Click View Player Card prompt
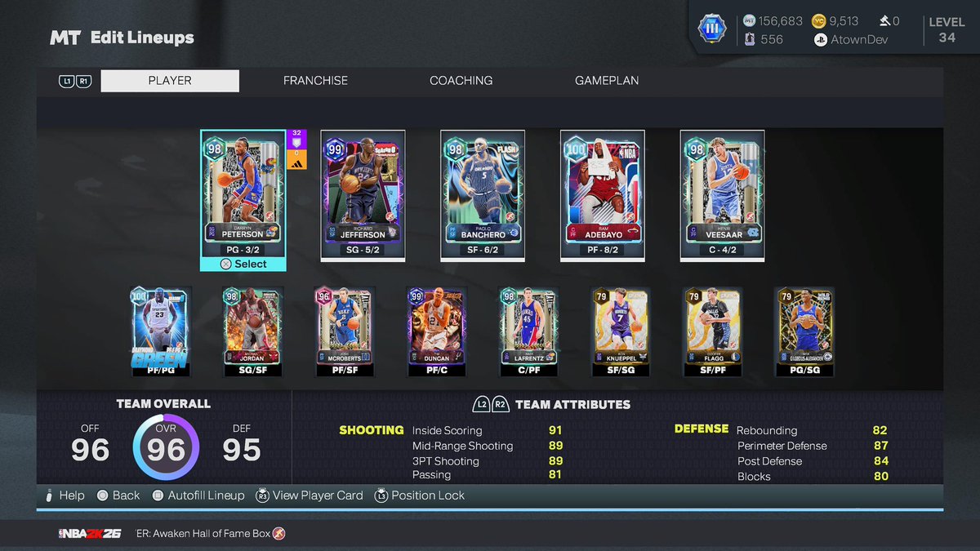 click(310, 495)
